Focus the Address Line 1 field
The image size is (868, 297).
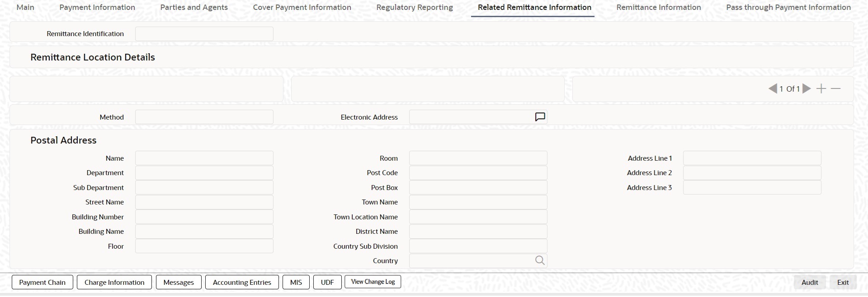point(752,158)
